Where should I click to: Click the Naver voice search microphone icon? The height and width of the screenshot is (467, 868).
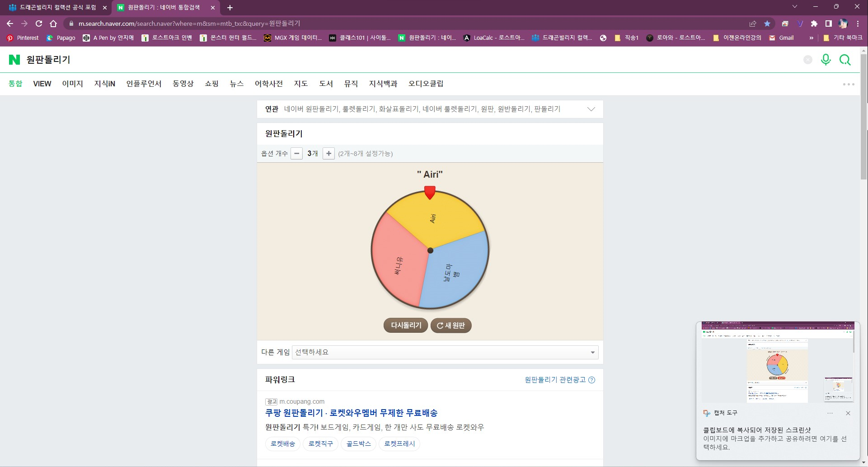coord(826,60)
